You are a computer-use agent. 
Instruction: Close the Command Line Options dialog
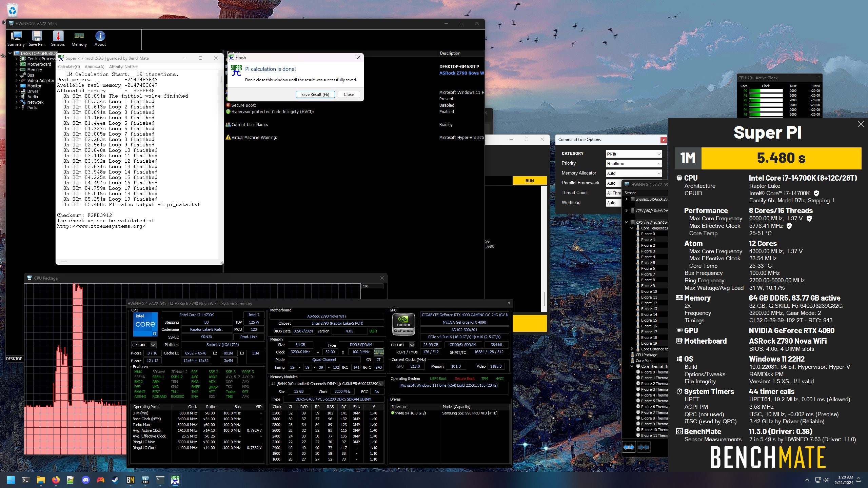(x=664, y=140)
